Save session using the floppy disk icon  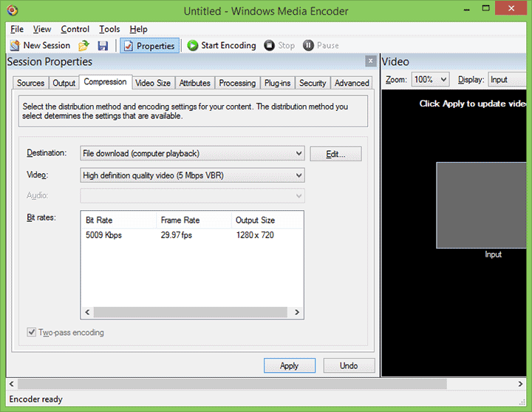pyautogui.click(x=103, y=46)
